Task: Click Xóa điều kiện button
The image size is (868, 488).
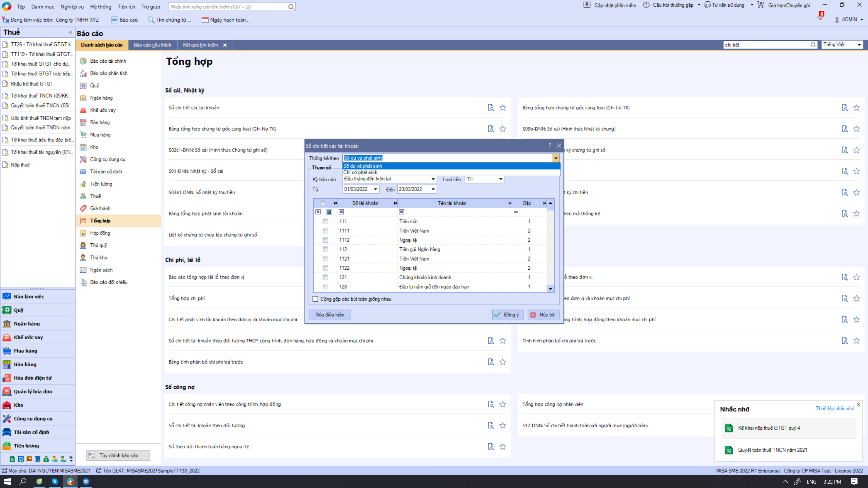Action: 330,314
